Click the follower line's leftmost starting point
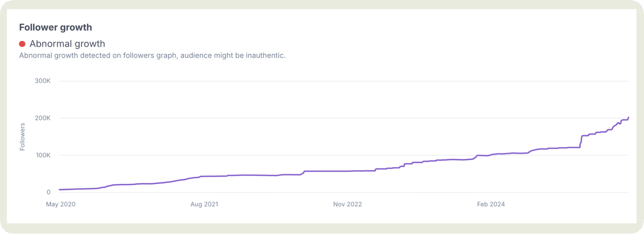 [x=59, y=190]
